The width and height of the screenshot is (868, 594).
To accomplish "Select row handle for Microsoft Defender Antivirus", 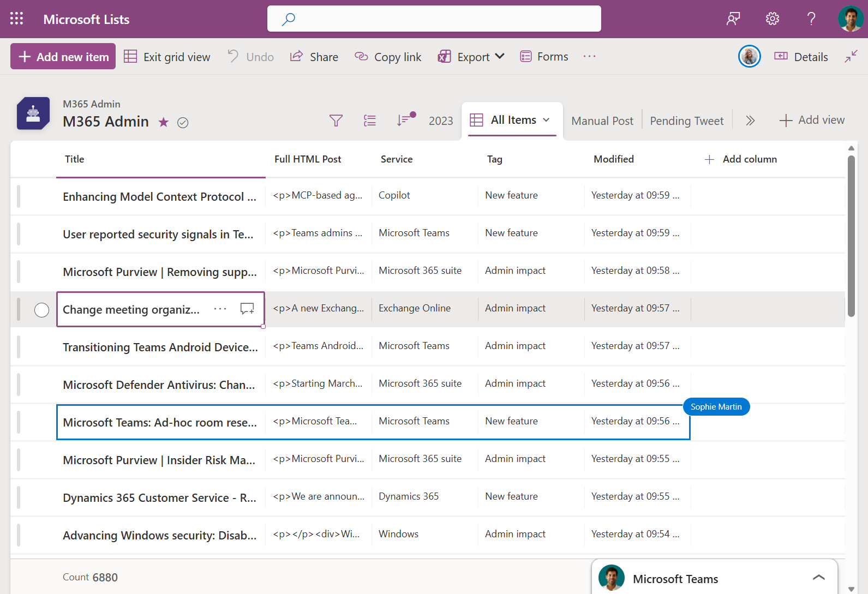I will [x=19, y=385].
